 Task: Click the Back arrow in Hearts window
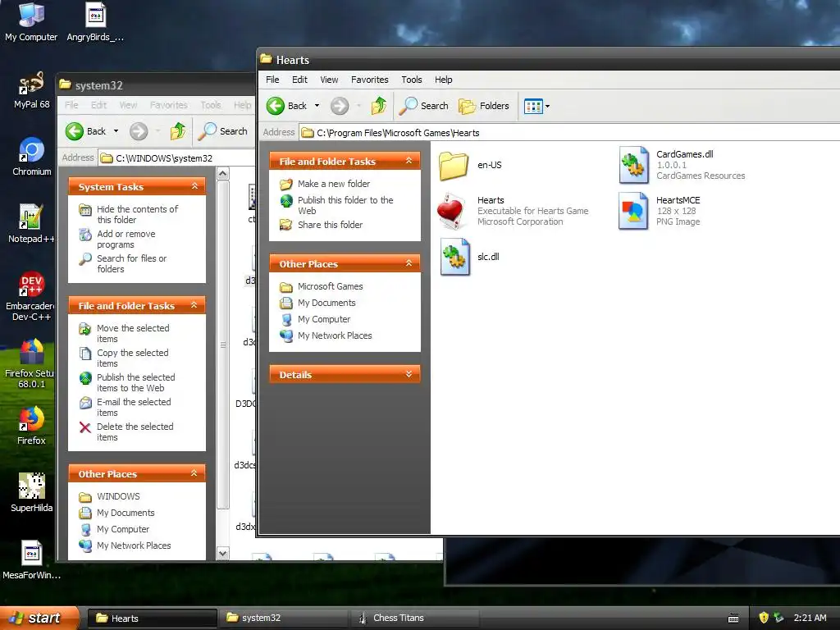point(276,106)
